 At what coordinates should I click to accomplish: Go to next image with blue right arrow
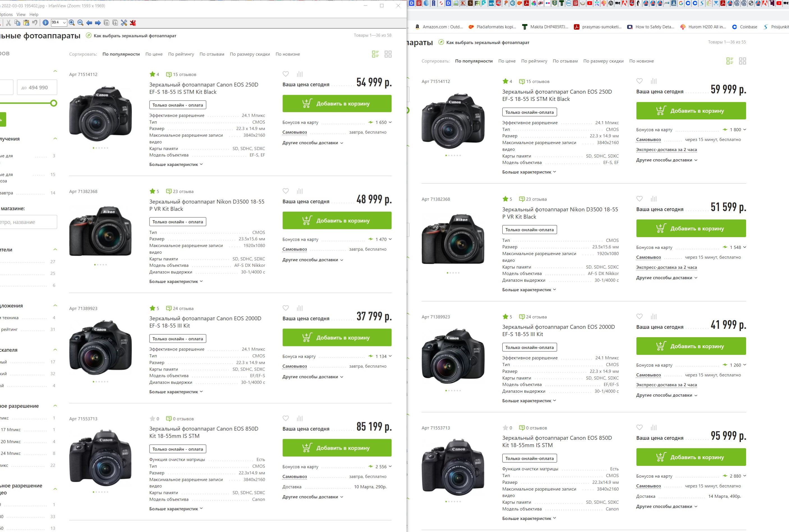tap(98, 23)
